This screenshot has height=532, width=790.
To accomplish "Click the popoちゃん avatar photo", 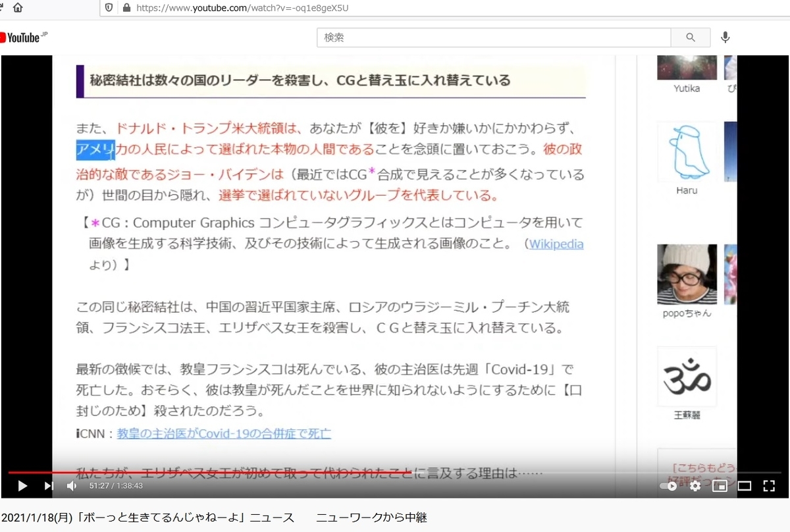I will coord(687,274).
